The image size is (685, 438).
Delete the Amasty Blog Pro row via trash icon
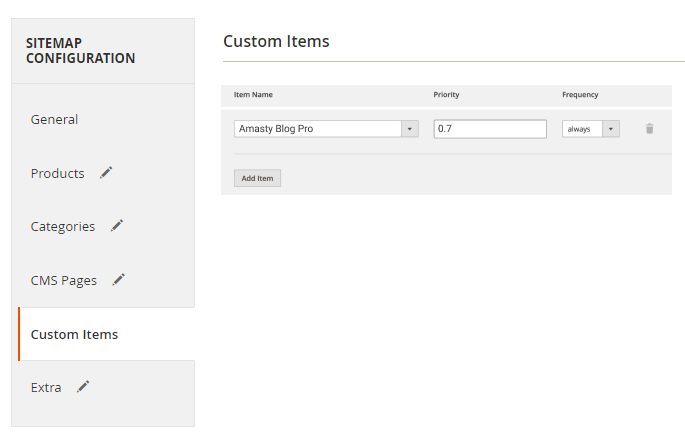tap(650, 129)
